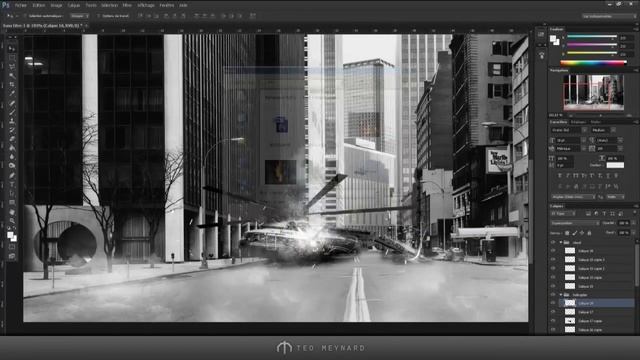
Task: Hide the Calque 17 copie layer
Action: [x=553, y=321]
